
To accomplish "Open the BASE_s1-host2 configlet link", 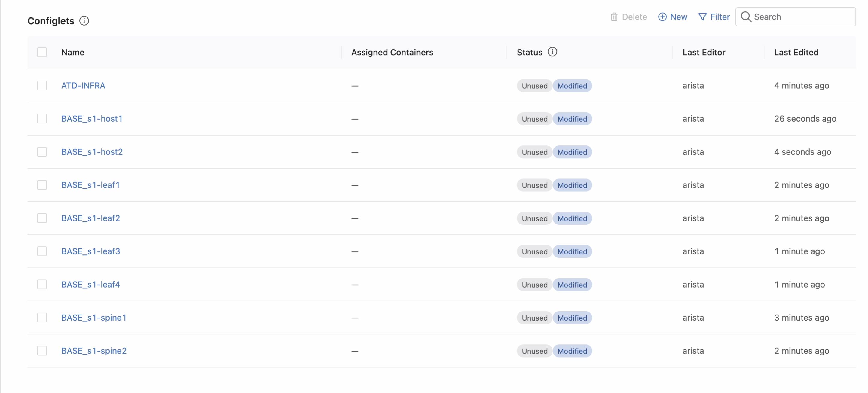I will tap(92, 152).
